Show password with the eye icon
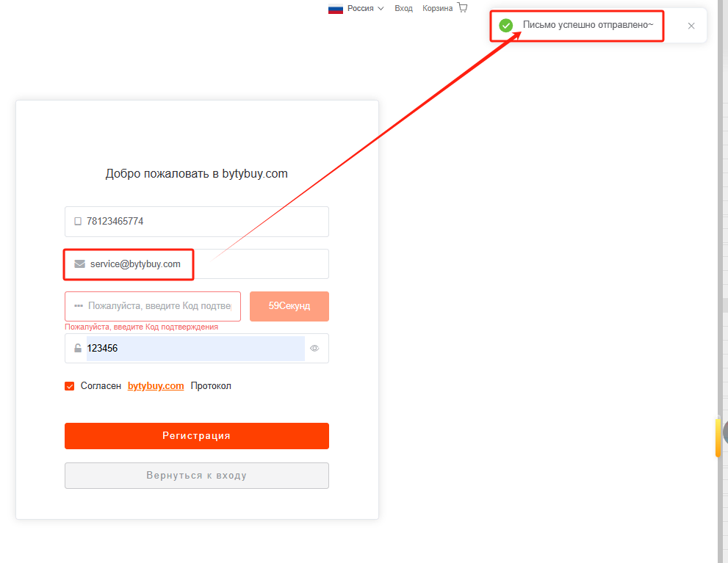The width and height of the screenshot is (728, 563). click(x=314, y=348)
